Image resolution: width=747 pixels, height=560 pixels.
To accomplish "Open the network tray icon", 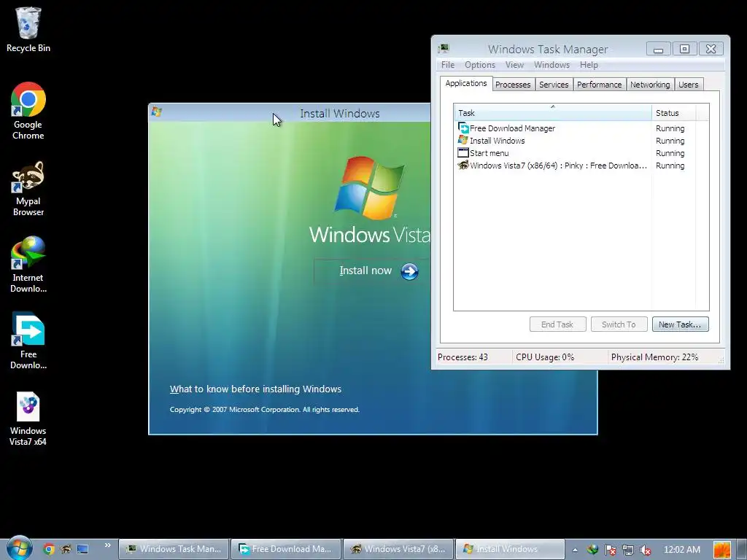I will (628, 550).
